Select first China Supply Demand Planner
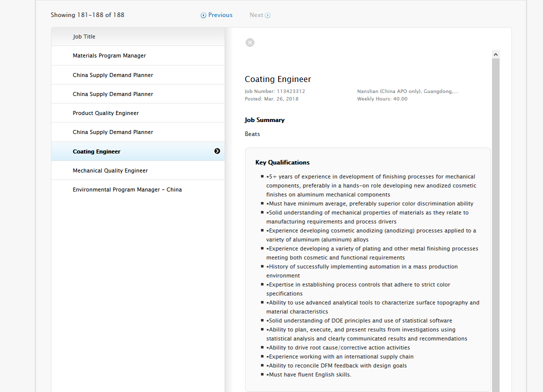543x392 pixels. [113, 75]
